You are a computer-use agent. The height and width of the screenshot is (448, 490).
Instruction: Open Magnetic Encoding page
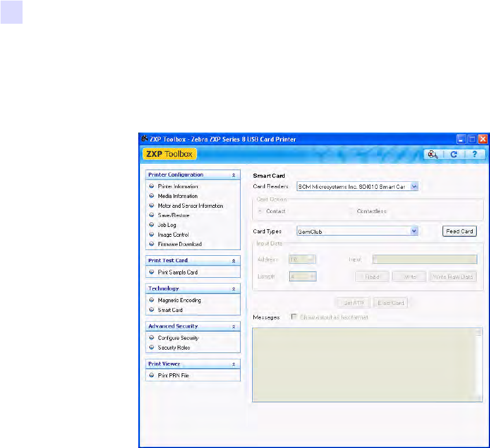pos(179,300)
